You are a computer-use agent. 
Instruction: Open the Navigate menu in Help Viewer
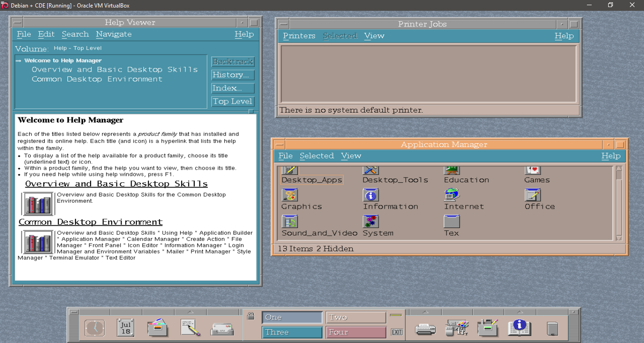114,34
